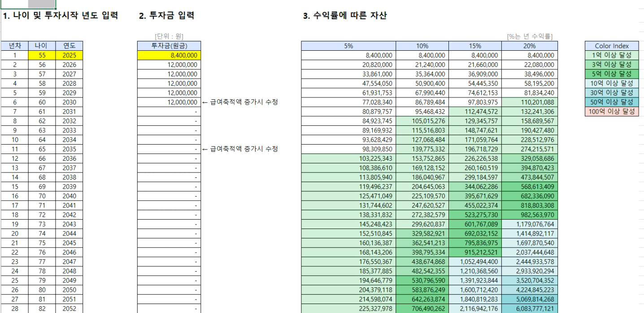Screen dimensions: 644x313
Task: Click the yellow age cell showing 55
Action: click(42, 55)
